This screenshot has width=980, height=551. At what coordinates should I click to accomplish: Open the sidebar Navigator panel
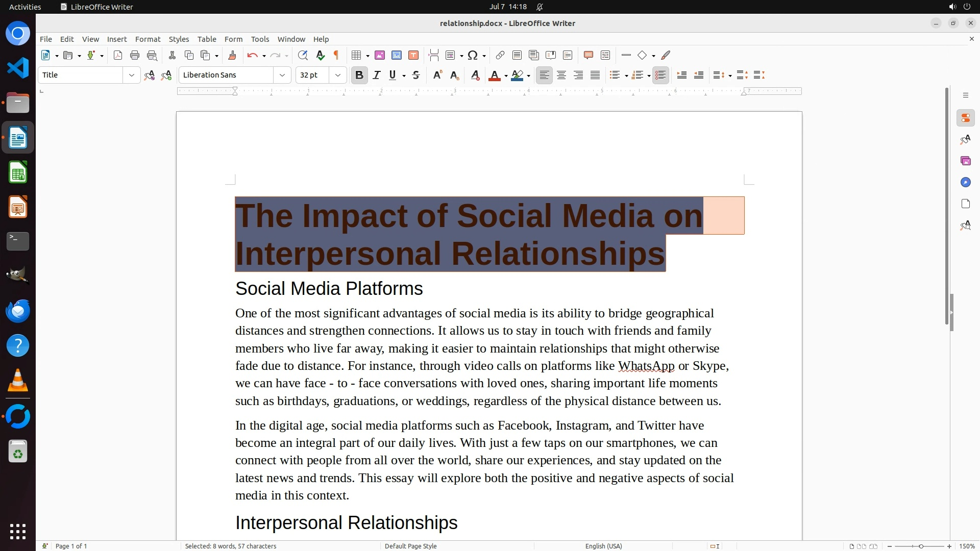pos(965,182)
